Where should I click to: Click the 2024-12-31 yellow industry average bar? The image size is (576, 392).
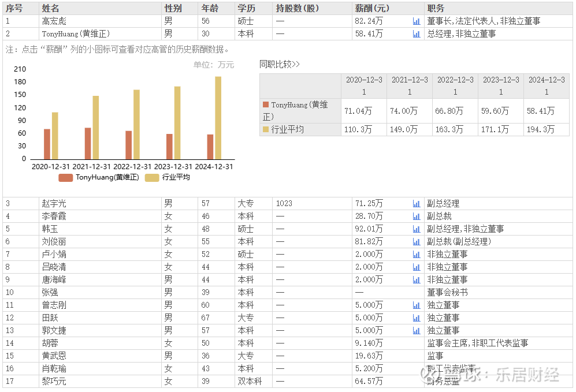(x=218, y=118)
